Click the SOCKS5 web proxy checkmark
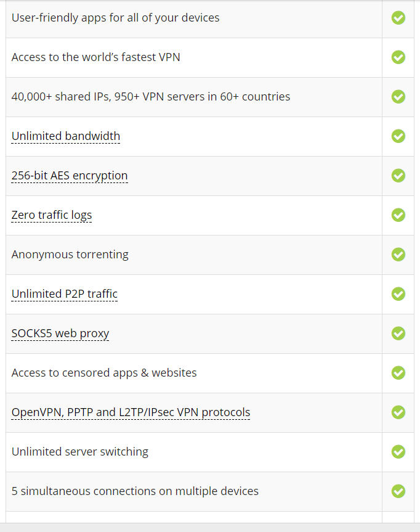The image size is (420, 532). pos(398,334)
